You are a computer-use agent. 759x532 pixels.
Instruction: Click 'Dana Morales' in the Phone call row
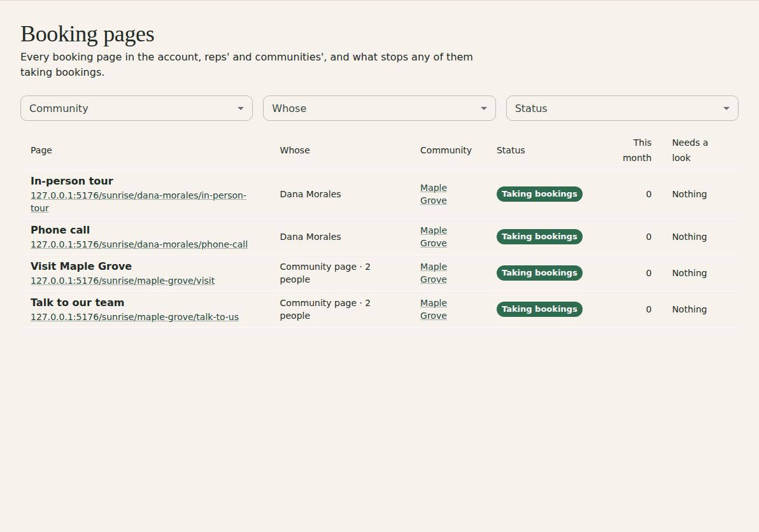pos(310,237)
